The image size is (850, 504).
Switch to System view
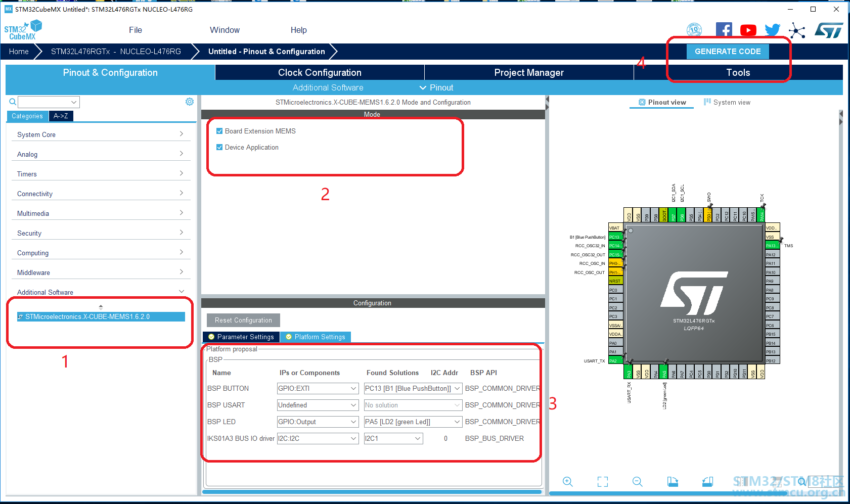727,102
